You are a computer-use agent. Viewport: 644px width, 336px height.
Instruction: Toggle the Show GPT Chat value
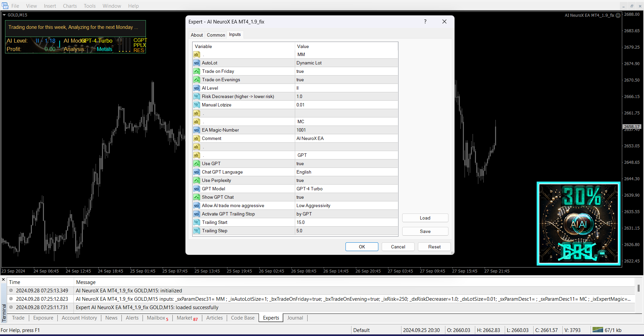300,197
